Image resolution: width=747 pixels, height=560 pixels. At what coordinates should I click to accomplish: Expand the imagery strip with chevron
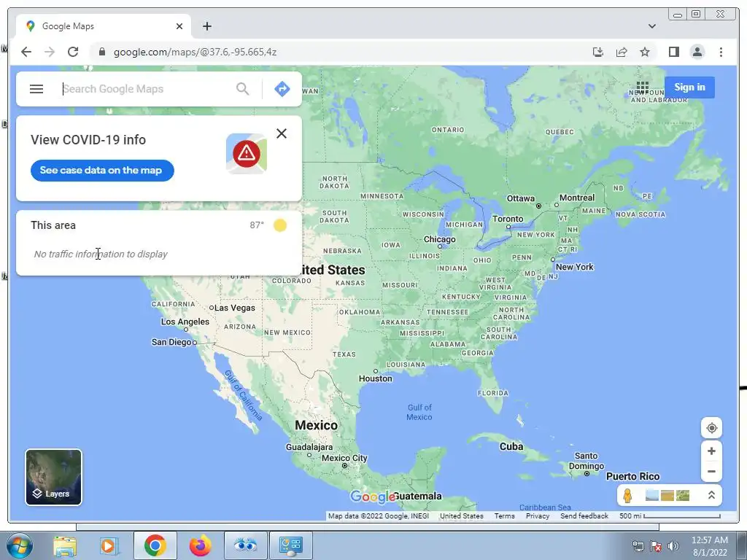point(711,495)
